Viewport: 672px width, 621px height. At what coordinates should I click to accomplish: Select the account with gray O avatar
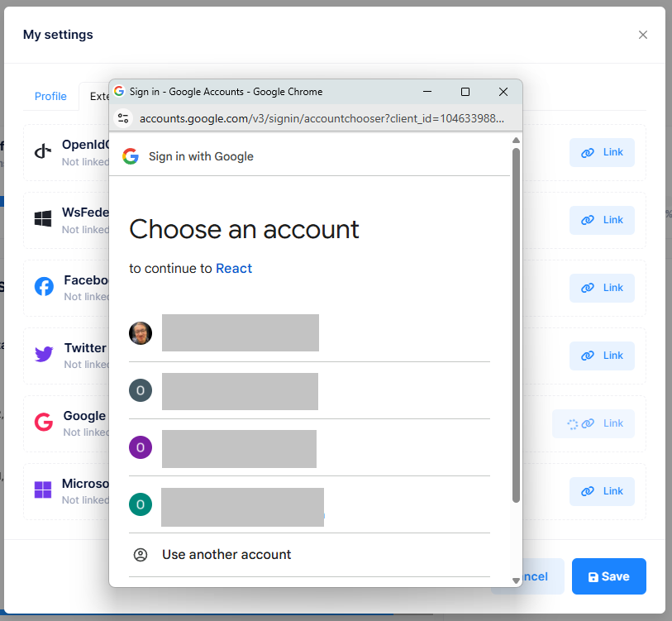point(309,390)
